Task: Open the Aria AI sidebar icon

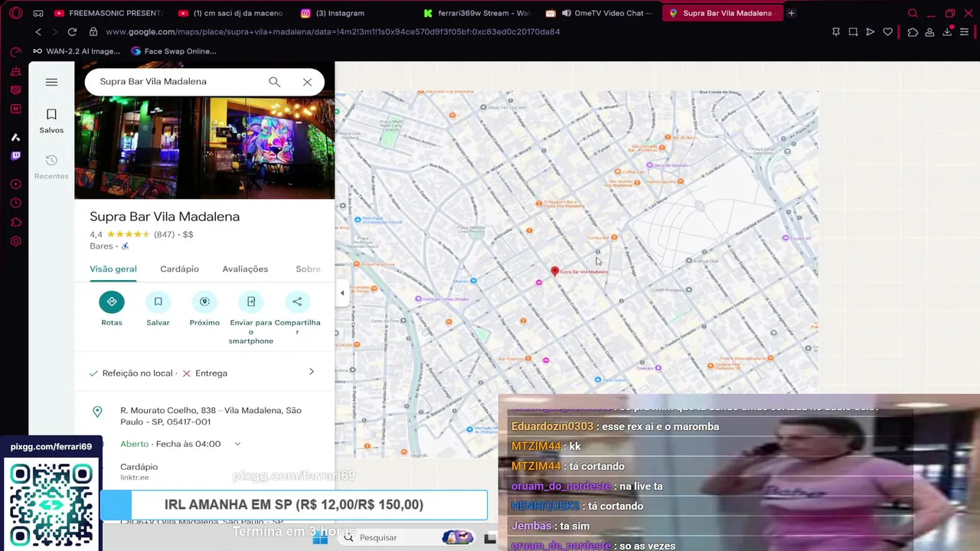Action: pyautogui.click(x=15, y=137)
